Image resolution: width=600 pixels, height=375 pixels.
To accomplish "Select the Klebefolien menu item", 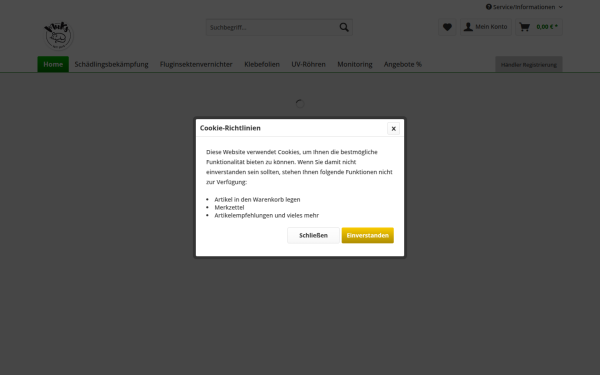I will pyautogui.click(x=262, y=64).
